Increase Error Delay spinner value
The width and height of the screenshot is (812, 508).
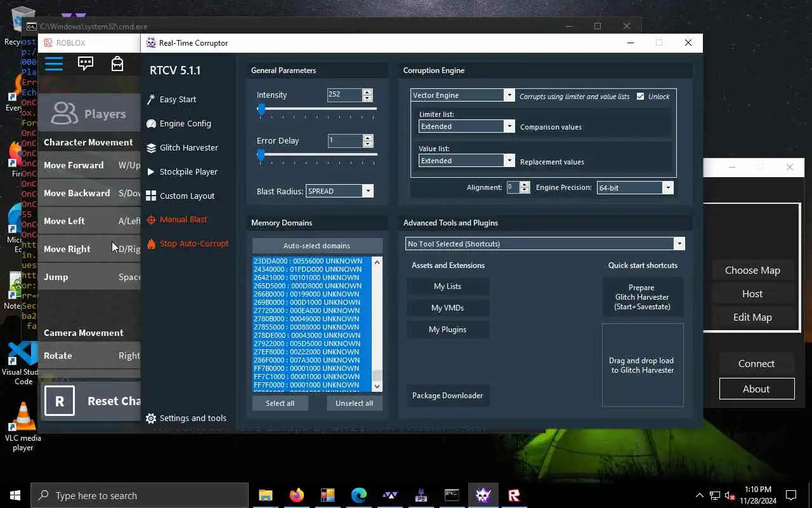tap(367, 137)
